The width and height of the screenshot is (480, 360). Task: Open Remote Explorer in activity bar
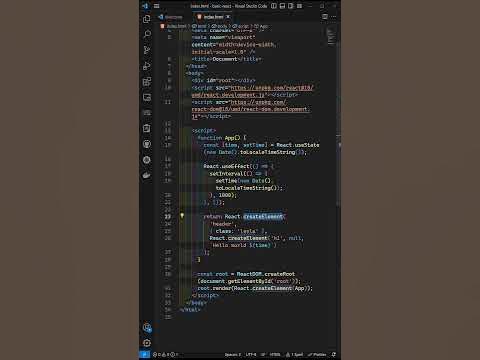[147, 97]
